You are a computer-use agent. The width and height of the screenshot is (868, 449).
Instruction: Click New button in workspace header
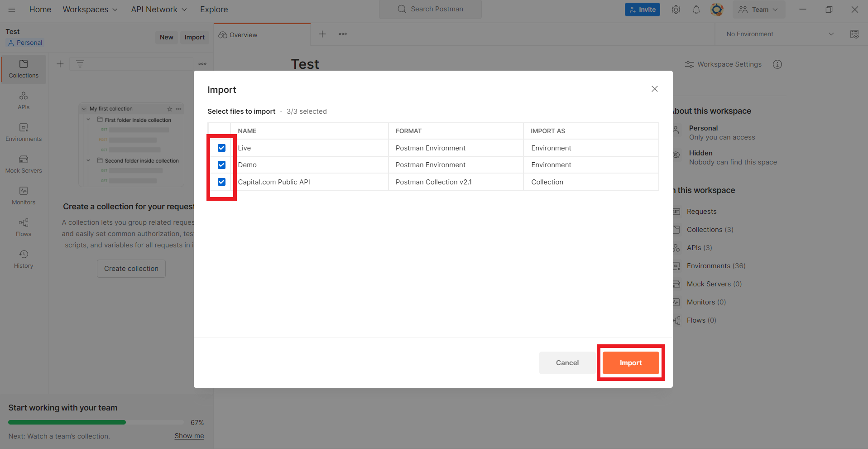(167, 37)
